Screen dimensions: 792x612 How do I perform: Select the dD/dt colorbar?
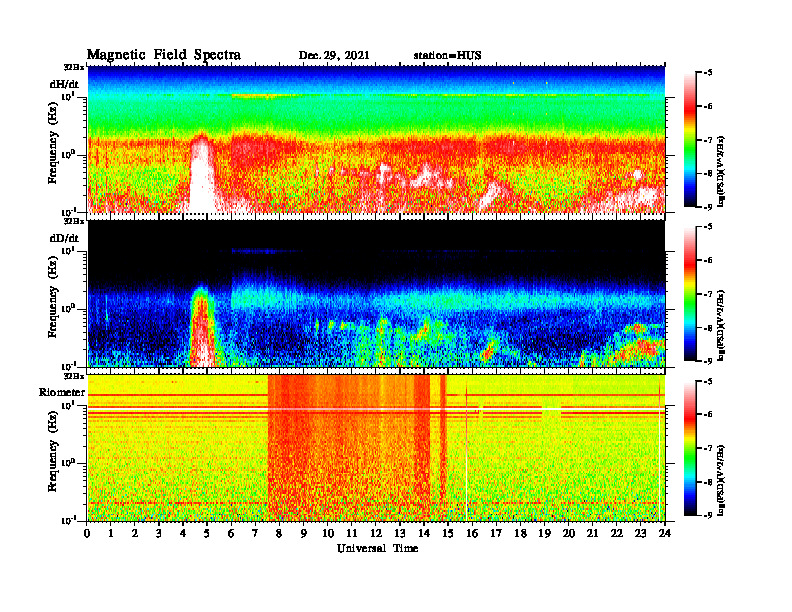(689, 294)
